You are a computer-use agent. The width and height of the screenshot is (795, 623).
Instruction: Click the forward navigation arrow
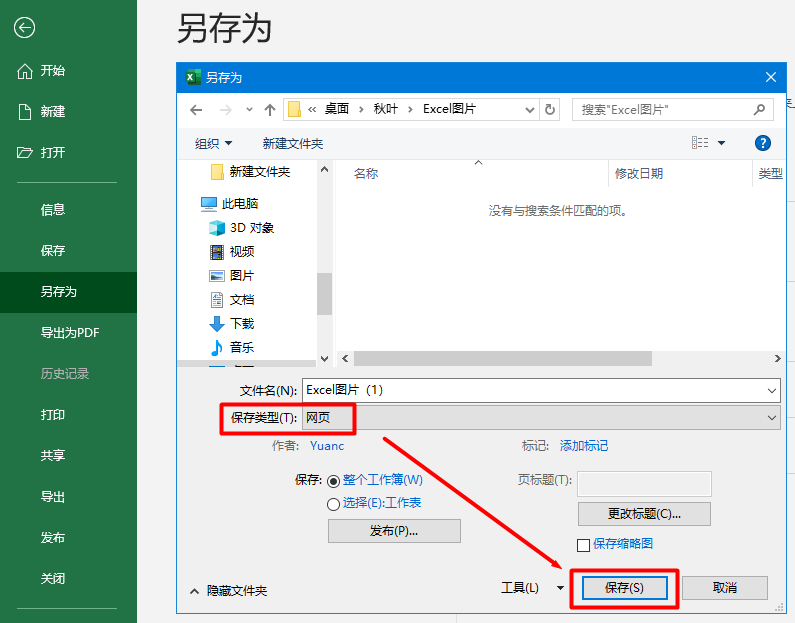click(x=226, y=110)
